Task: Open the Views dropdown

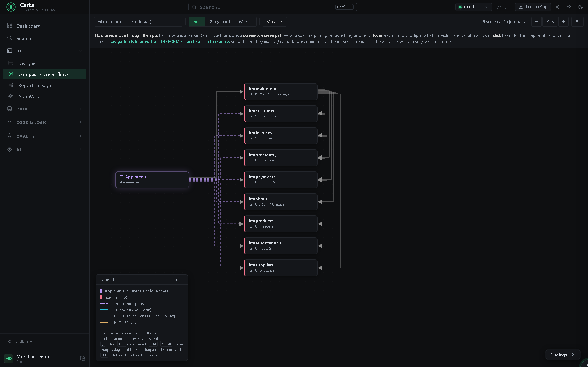Action: [x=275, y=22]
